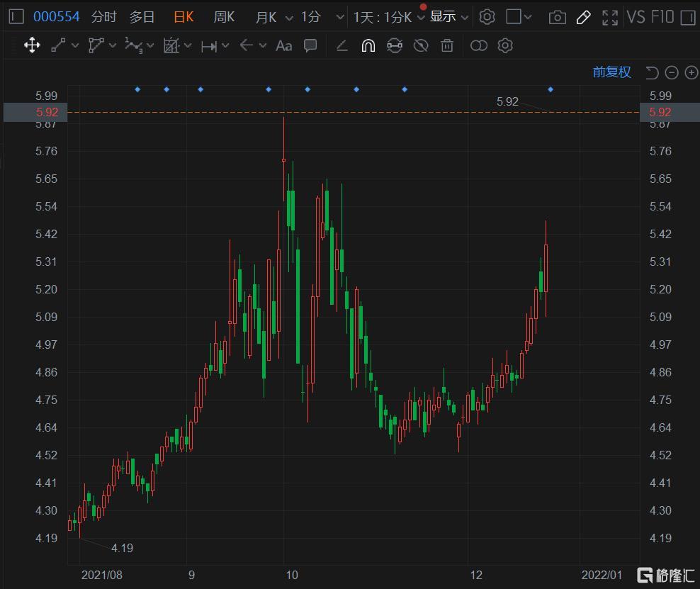The width and height of the screenshot is (700, 589).
Task: Click the 2021/08 date axis label
Action: click(102, 575)
